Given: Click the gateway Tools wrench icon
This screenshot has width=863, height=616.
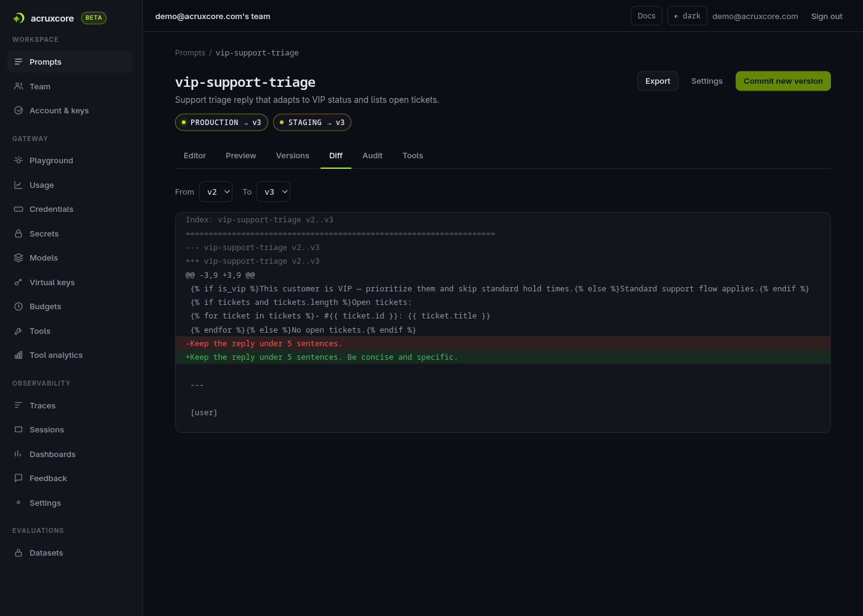Looking at the screenshot, I should [x=18, y=331].
